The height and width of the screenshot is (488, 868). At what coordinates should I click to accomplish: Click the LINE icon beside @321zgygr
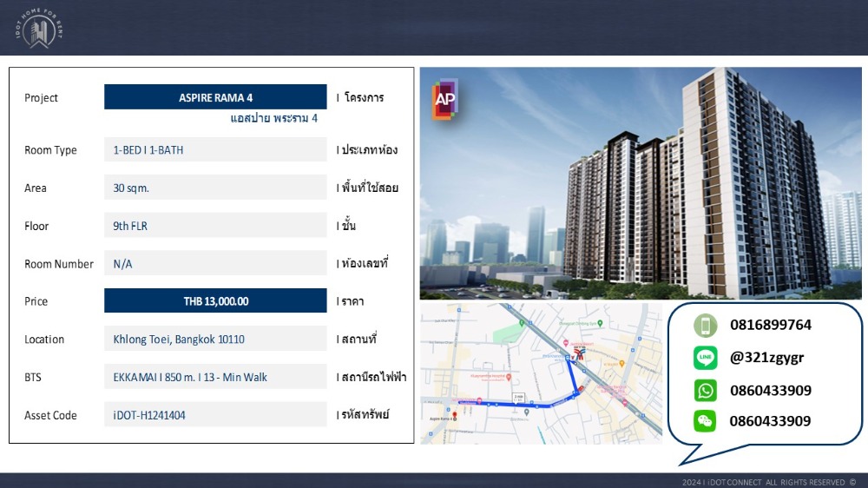click(705, 358)
